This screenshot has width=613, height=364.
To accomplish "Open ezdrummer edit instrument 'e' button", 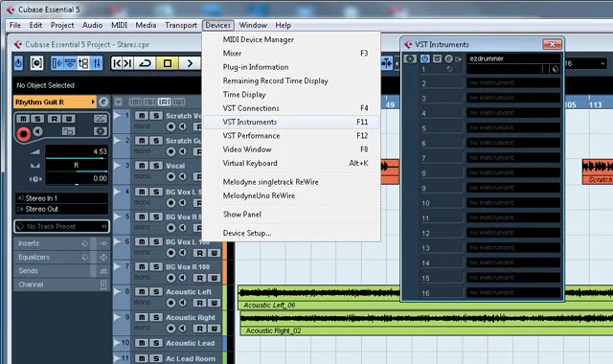I will click(x=448, y=58).
